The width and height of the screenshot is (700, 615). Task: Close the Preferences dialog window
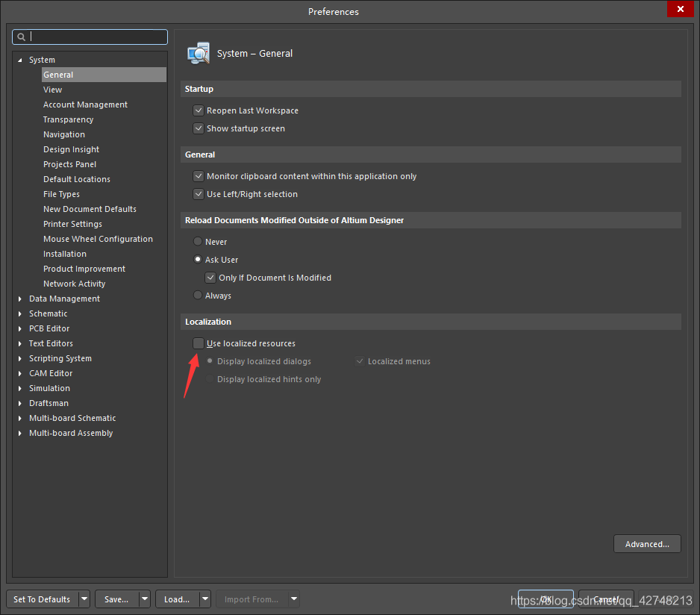point(678,10)
